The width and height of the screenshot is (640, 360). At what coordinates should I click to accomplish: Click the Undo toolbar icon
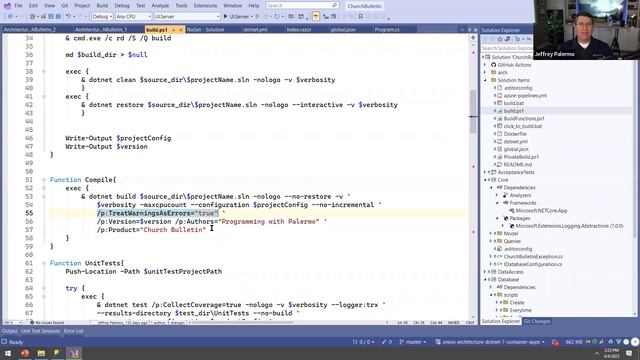pos(68,16)
